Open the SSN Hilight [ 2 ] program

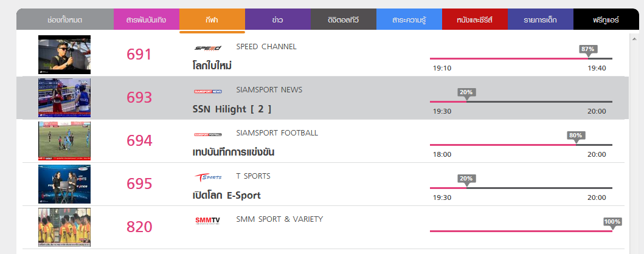pos(232,109)
